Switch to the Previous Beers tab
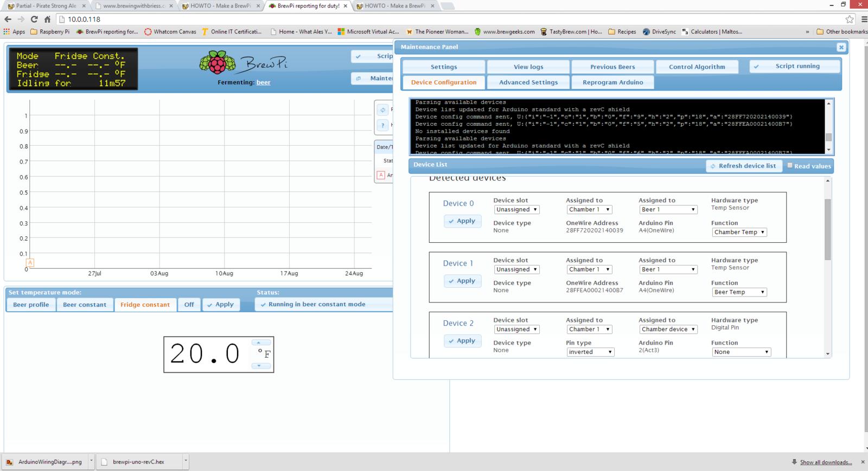The width and height of the screenshot is (868, 471). point(612,67)
